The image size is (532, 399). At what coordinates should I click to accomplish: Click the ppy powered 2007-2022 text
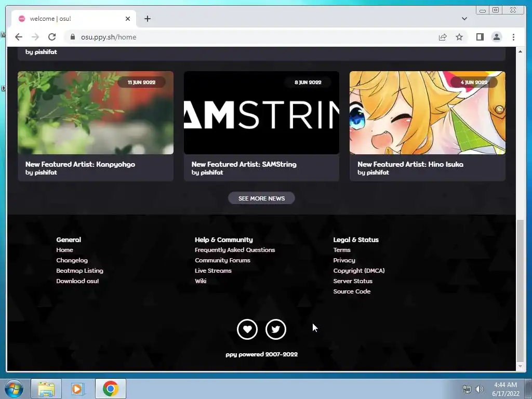point(262,354)
